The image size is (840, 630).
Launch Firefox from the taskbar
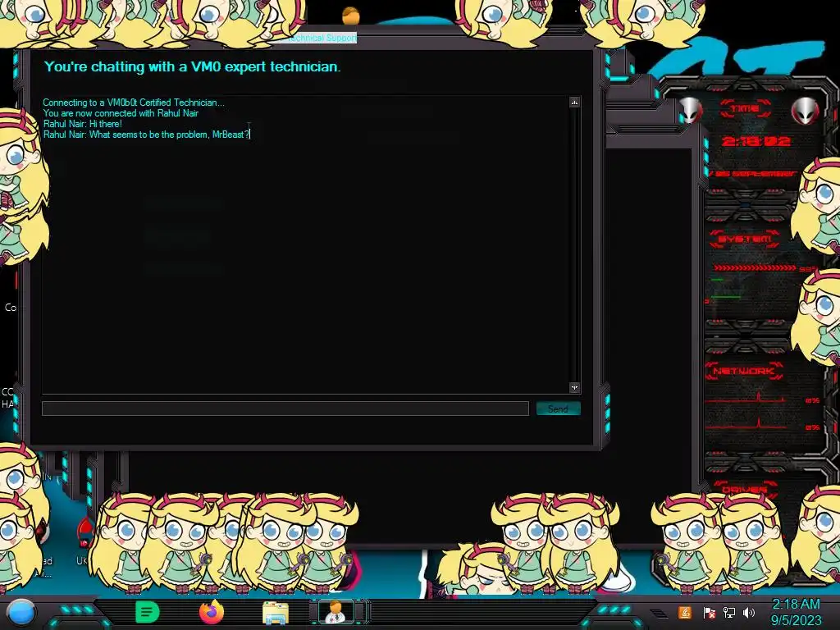212,612
